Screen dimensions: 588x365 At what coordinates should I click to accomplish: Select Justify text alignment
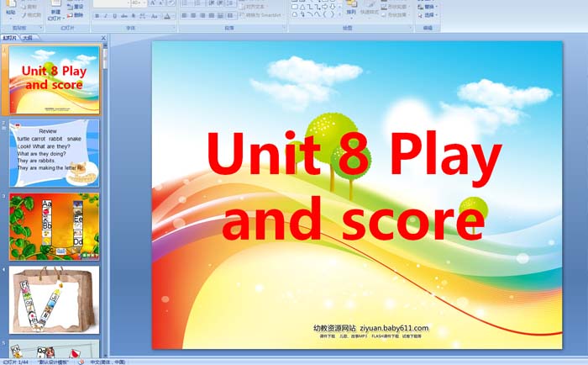click(212, 15)
